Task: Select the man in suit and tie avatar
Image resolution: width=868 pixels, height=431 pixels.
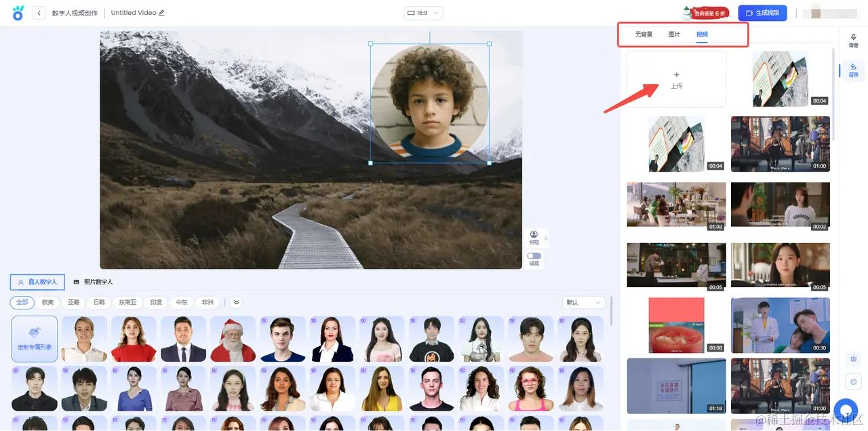Action: click(183, 339)
